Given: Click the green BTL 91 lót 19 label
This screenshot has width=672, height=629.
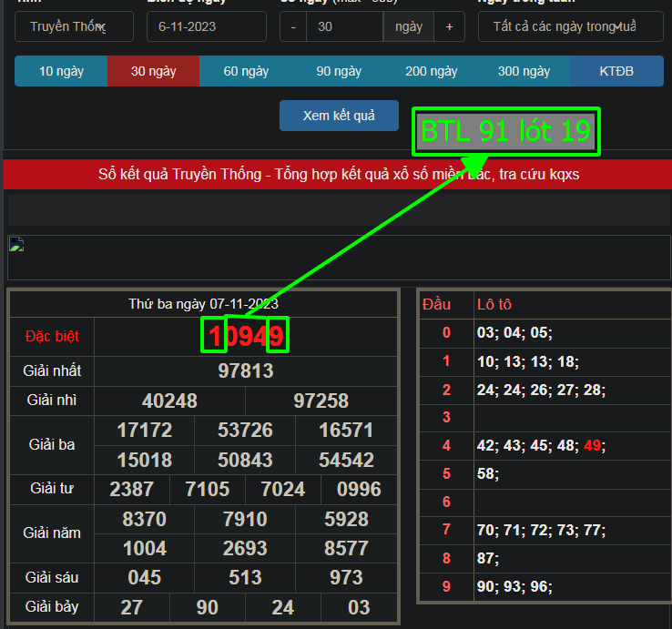Looking at the screenshot, I should [505, 131].
